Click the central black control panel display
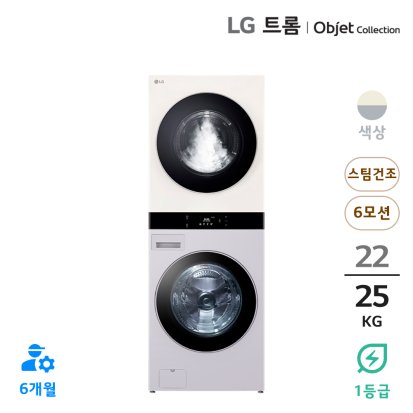 [206, 220]
